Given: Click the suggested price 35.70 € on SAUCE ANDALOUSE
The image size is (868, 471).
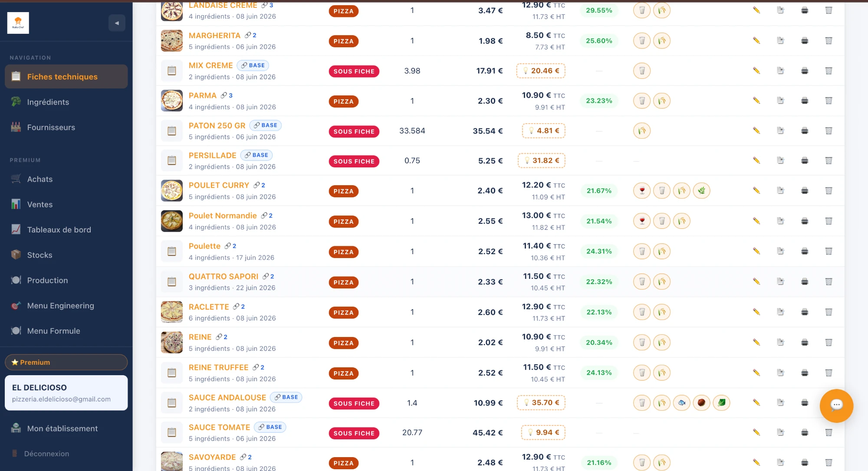Looking at the screenshot, I should click(x=541, y=402).
